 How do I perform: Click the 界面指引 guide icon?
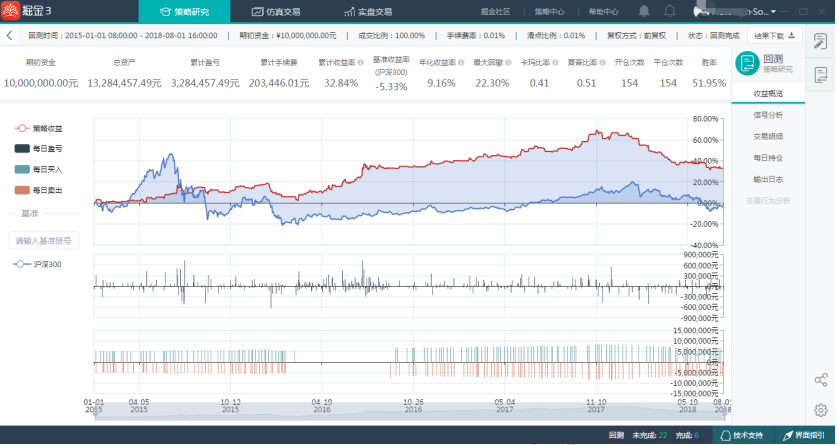coord(788,435)
